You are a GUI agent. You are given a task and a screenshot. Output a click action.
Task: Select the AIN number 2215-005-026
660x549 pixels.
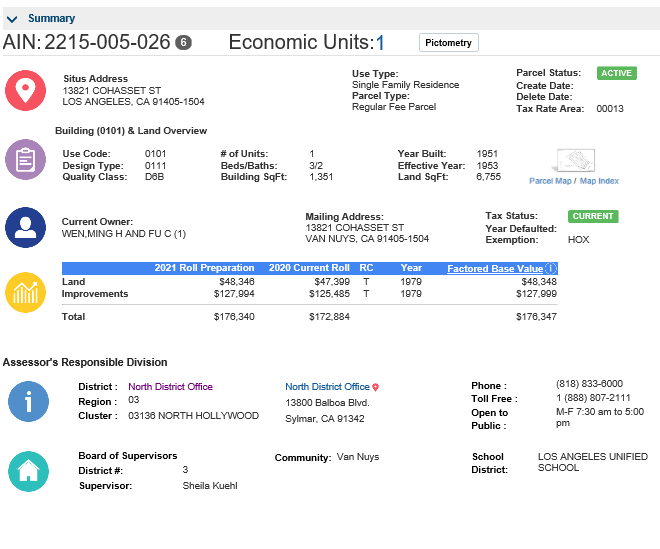[x=107, y=42]
